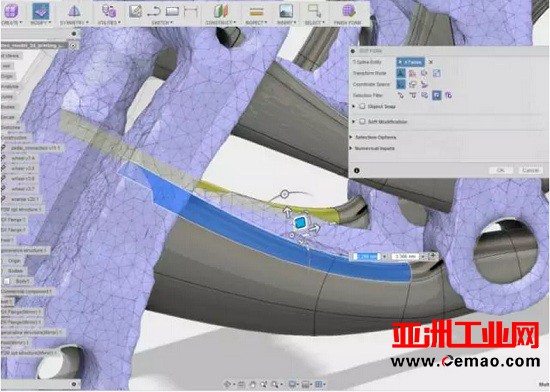
Task: Select the Modify edit form icon
Action: click(41, 11)
